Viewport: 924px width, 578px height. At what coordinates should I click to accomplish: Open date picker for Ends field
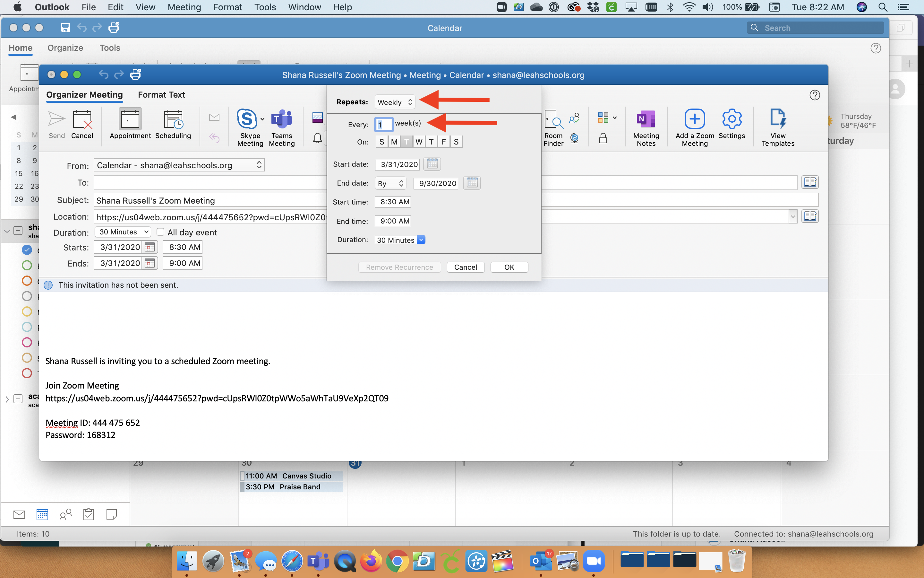pos(150,263)
